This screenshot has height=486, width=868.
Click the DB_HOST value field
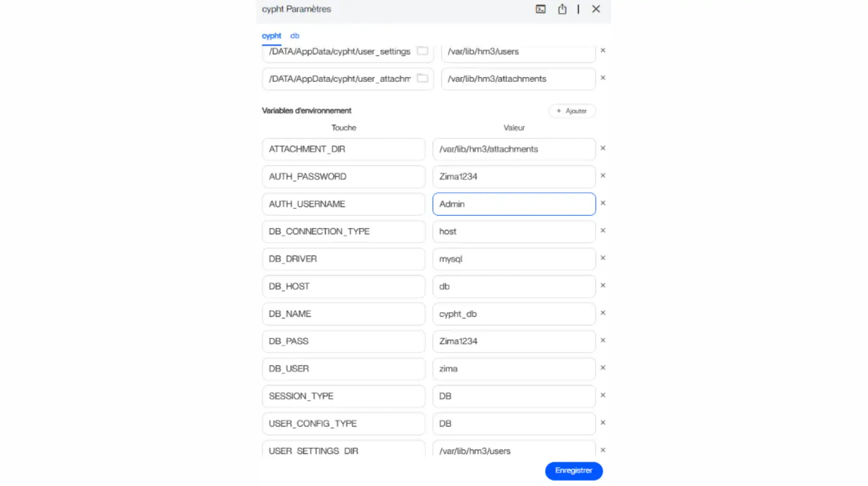pos(513,286)
